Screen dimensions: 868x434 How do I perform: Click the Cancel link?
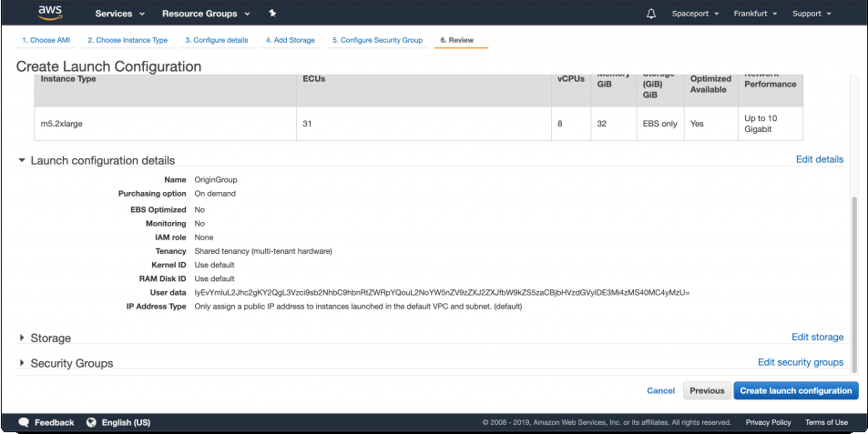coord(661,390)
